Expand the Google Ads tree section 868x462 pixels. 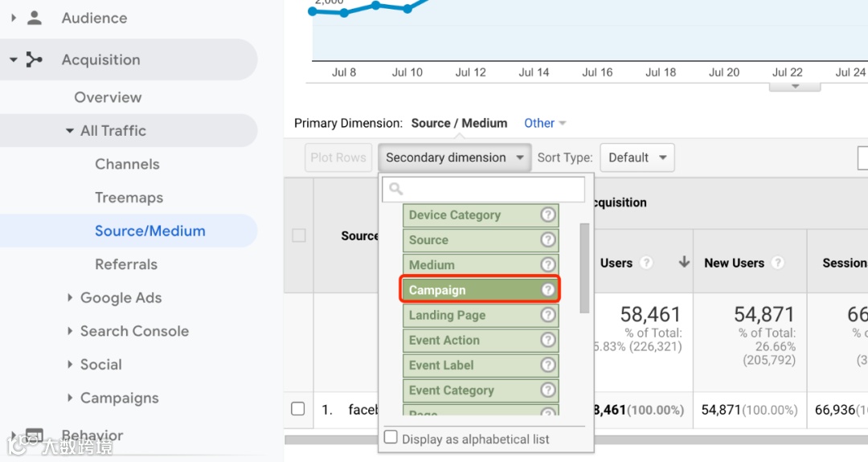71,298
